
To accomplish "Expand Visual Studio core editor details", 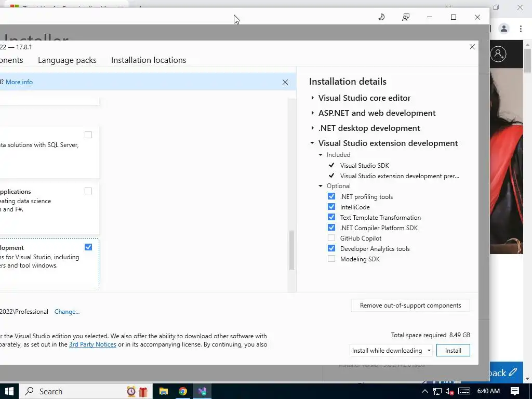I will pos(312,98).
